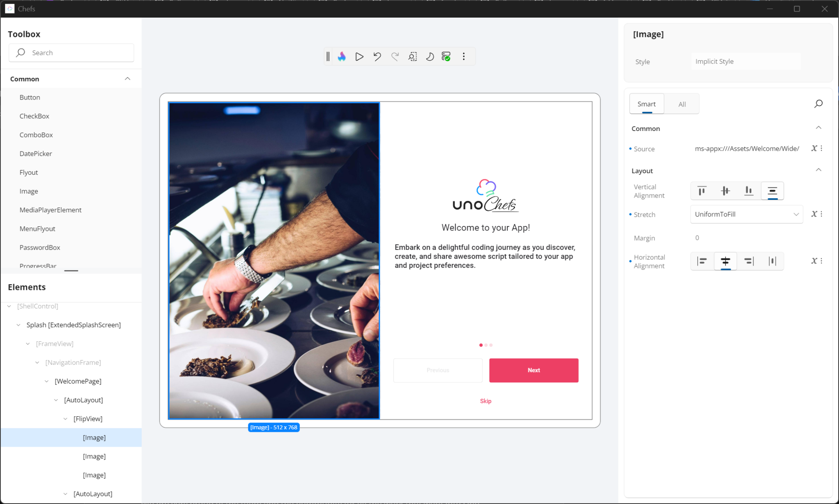Viewport: 839px width, 504px height.
Task: Collapse the Layout properties section
Action: 818,170
